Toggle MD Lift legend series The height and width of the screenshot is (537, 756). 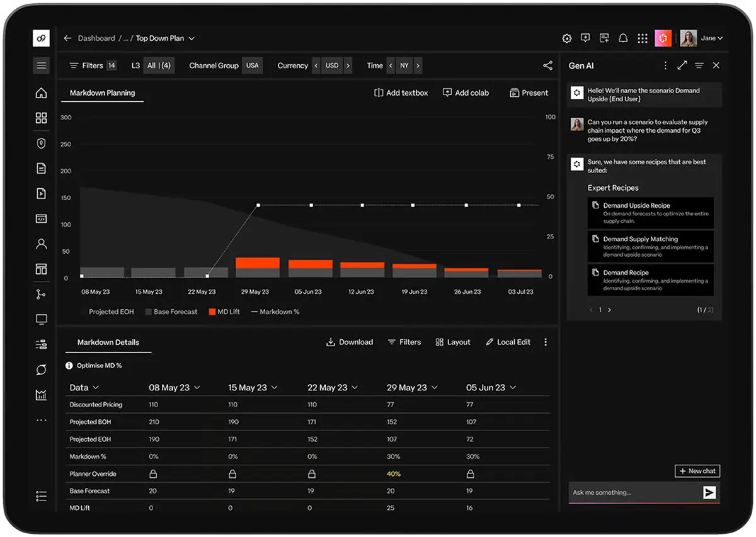pos(224,312)
